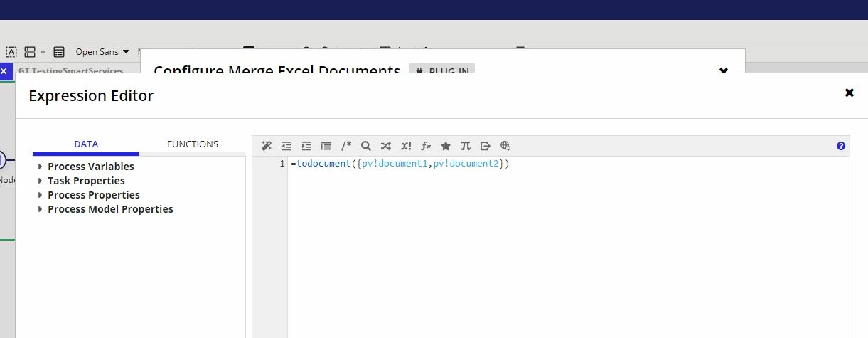Switch to the FUNCTIONS tab
The width and height of the screenshot is (868, 338).
193,144
